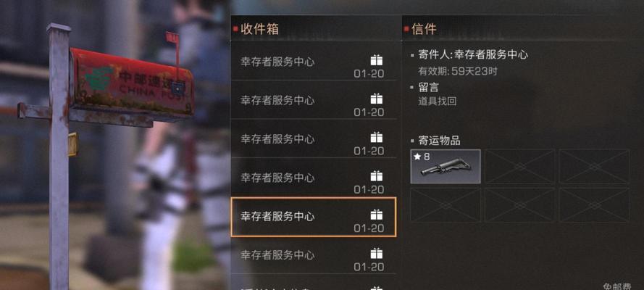Select the third 幸存者服务中心 mail entry
The height and width of the screenshot is (290, 644).
[314, 138]
